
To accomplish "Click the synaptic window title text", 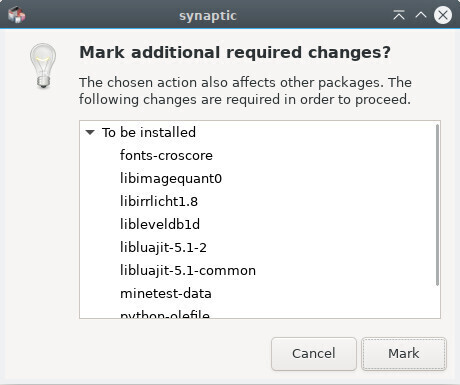I will point(208,16).
